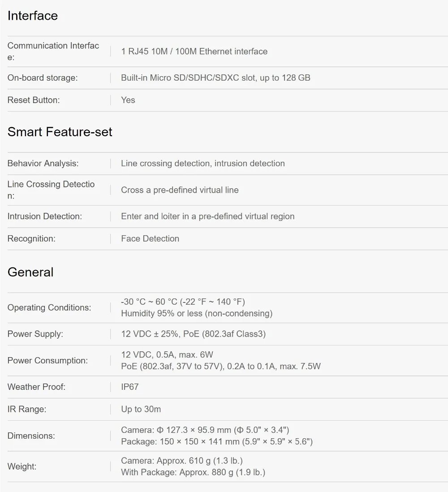The height and width of the screenshot is (492, 448).
Task: Select the Micro SD slot 128 GB text
Action: coord(215,78)
